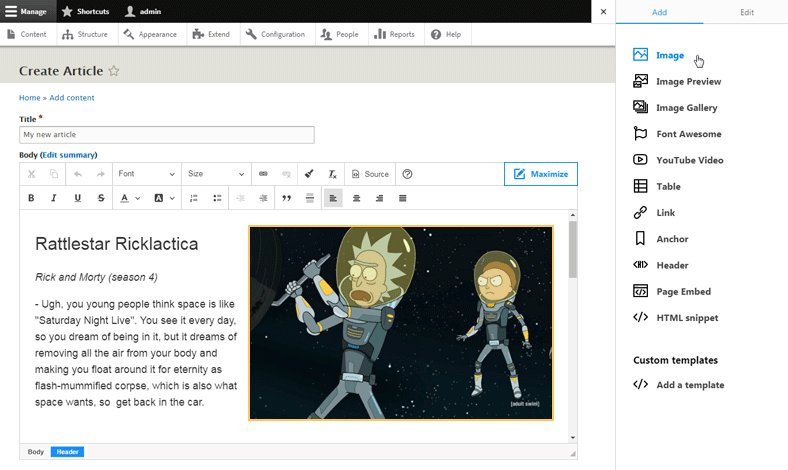Add an Image Gallery element
This screenshot has width=788, height=470.
675,108
